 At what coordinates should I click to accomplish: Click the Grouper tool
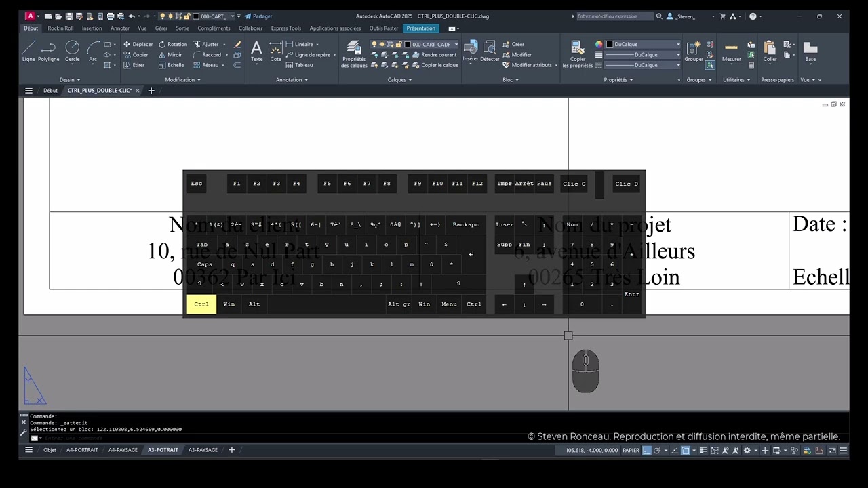point(693,52)
